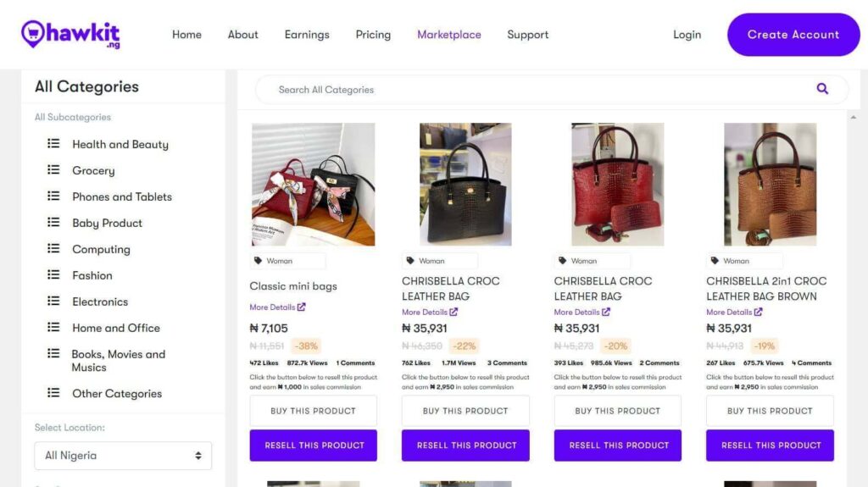Click the search magnifier icon

coord(822,89)
